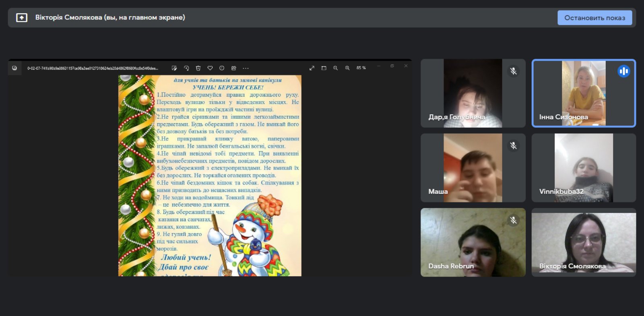
Task: Stop the screen presentation with Остановить показ
Action: click(594, 18)
